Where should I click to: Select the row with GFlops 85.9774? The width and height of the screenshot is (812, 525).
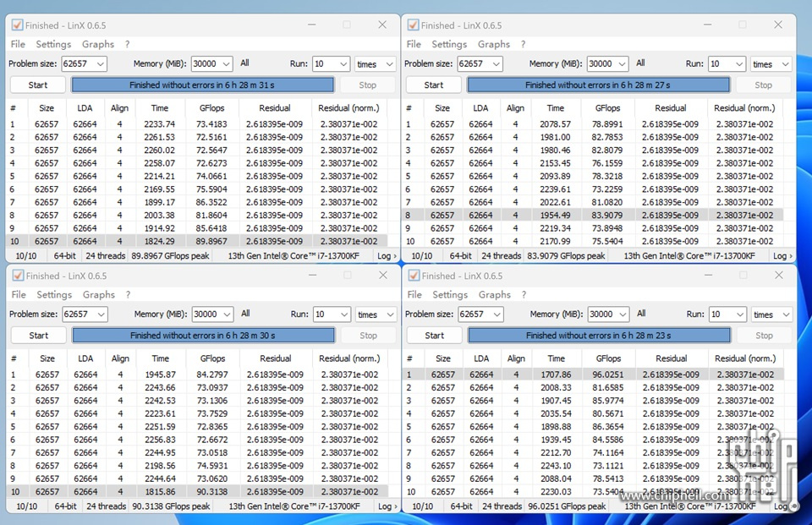[x=592, y=400]
